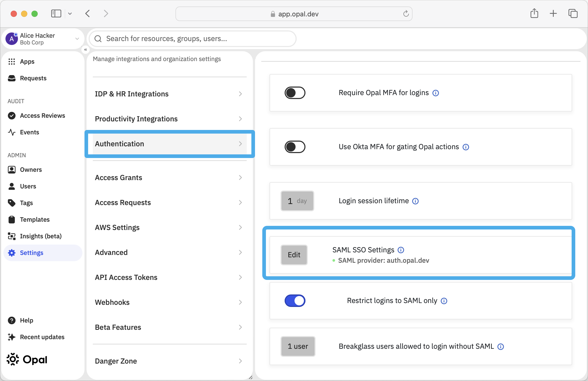
Task: Open the Authentication settings item
Action: pos(169,144)
